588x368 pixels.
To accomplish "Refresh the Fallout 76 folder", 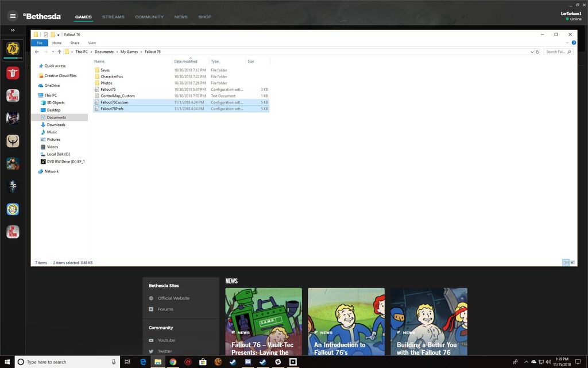I will 537,52.
